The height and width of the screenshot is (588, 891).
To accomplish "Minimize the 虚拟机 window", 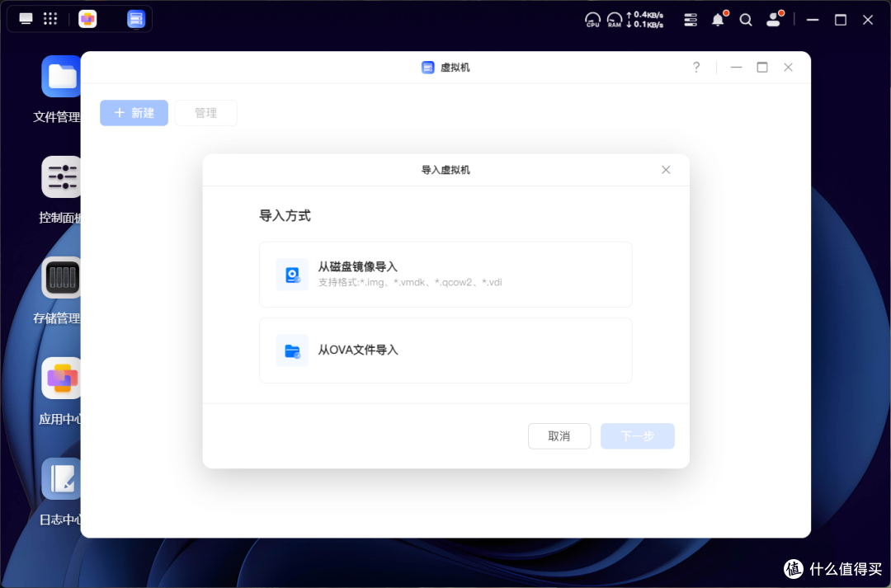I will [737, 68].
